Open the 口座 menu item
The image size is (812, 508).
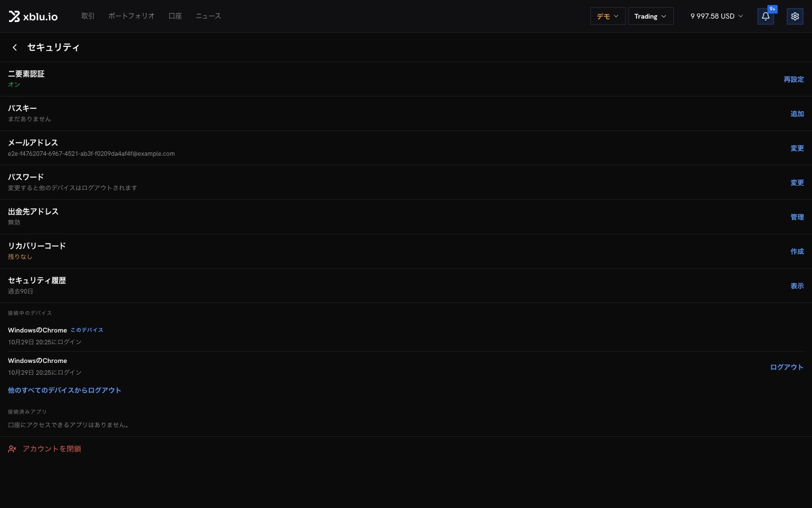coord(175,16)
